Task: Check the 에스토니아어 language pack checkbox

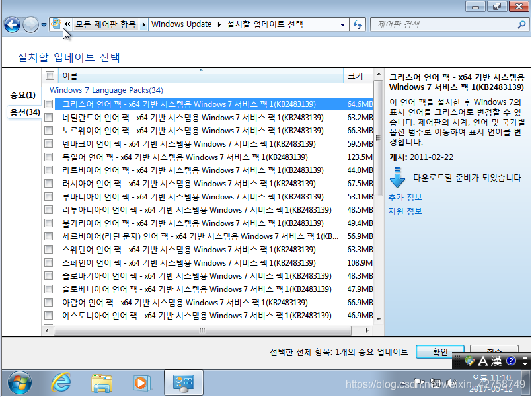Action: coord(49,316)
